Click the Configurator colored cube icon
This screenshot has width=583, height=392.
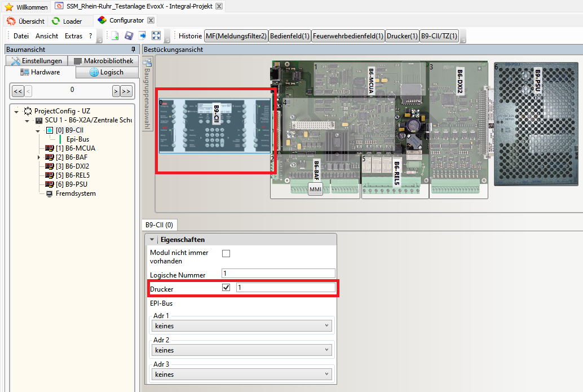[102, 20]
